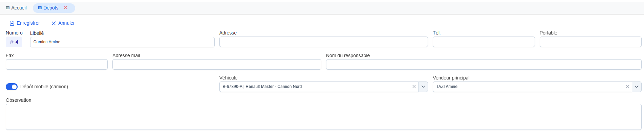Click the Observation label
This screenshot has height=140, width=644.
[19, 100]
